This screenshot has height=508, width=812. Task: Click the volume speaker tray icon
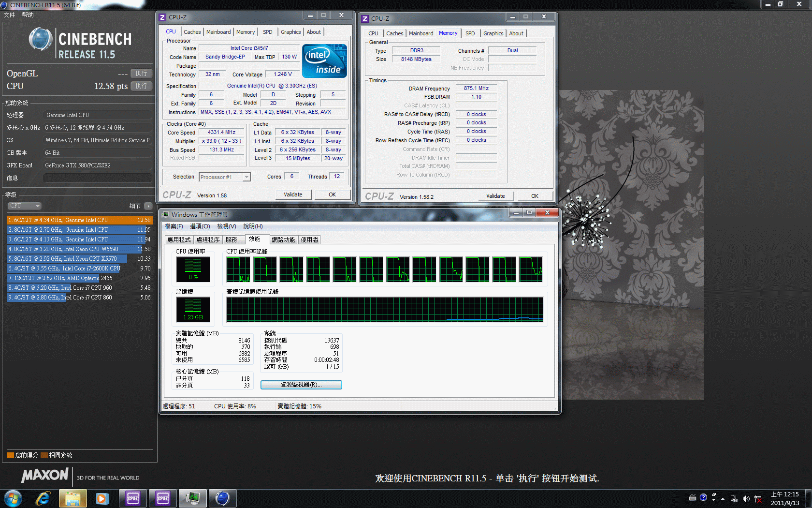tap(746, 498)
